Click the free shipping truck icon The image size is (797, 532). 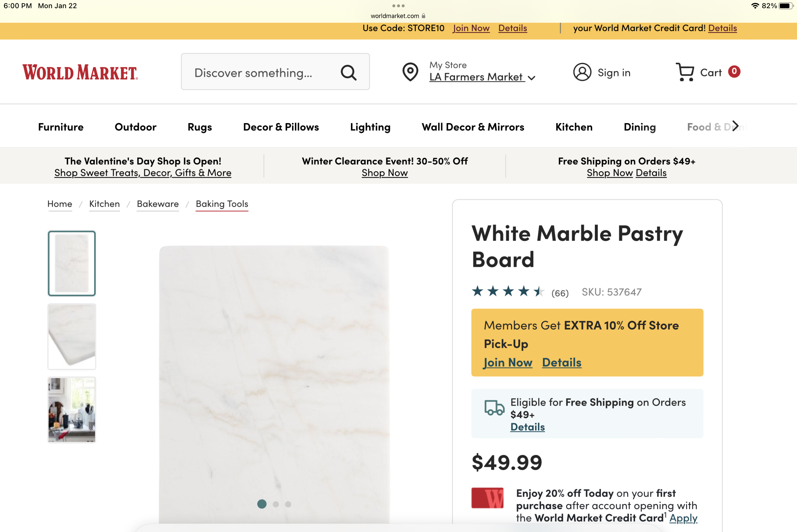(494, 407)
